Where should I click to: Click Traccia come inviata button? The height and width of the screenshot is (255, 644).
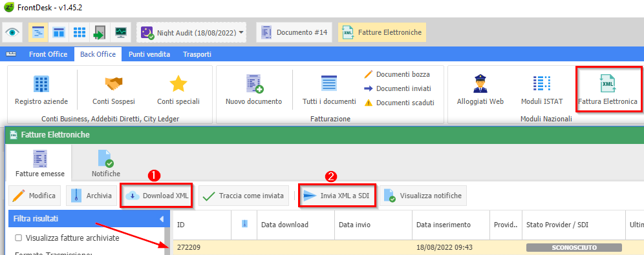[x=244, y=196]
